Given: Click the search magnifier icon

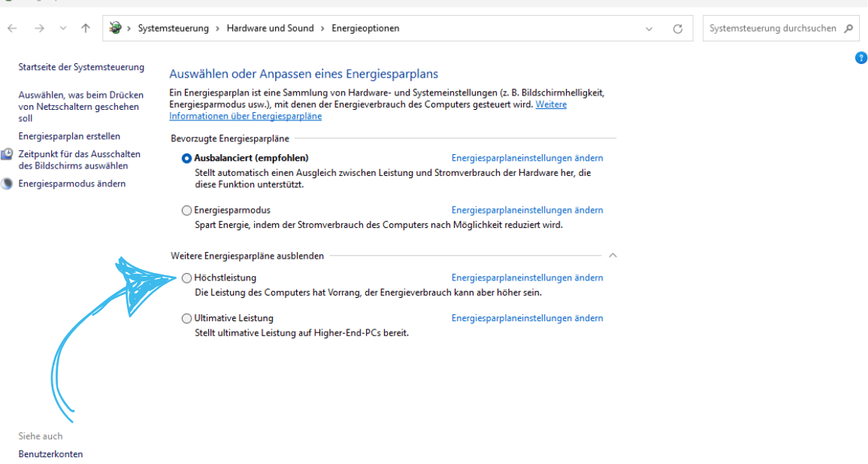Looking at the screenshot, I should coord(848,29).
